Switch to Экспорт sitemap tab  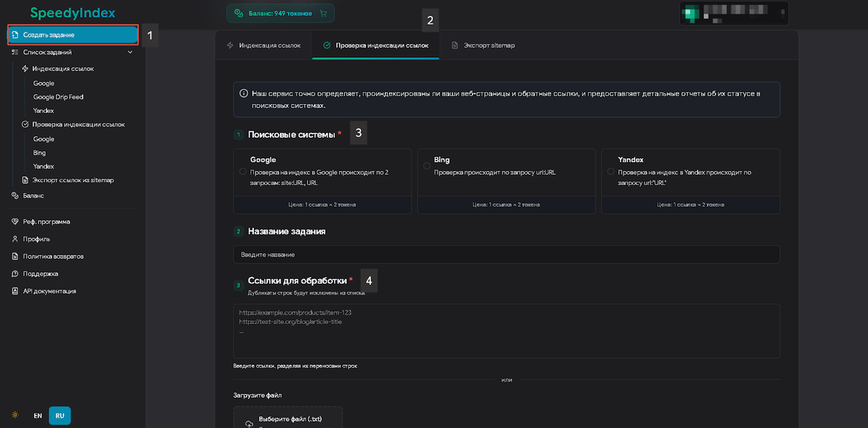(482, 46)
